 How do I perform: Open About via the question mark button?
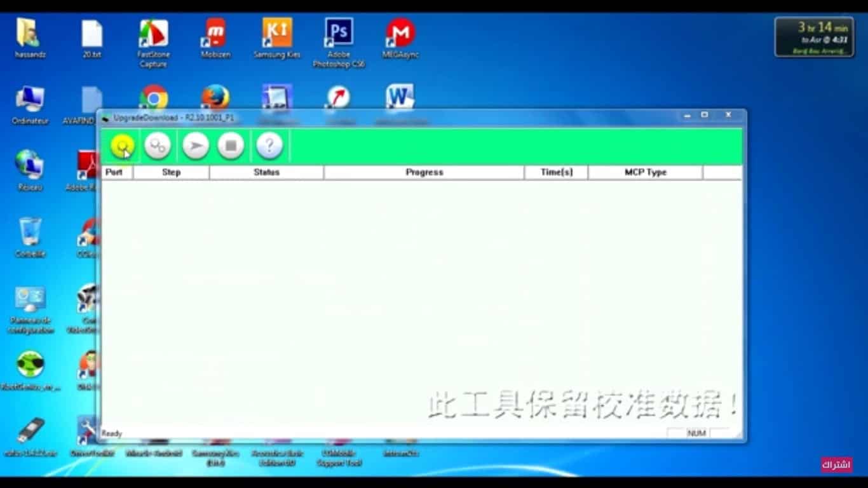(269, 147)
